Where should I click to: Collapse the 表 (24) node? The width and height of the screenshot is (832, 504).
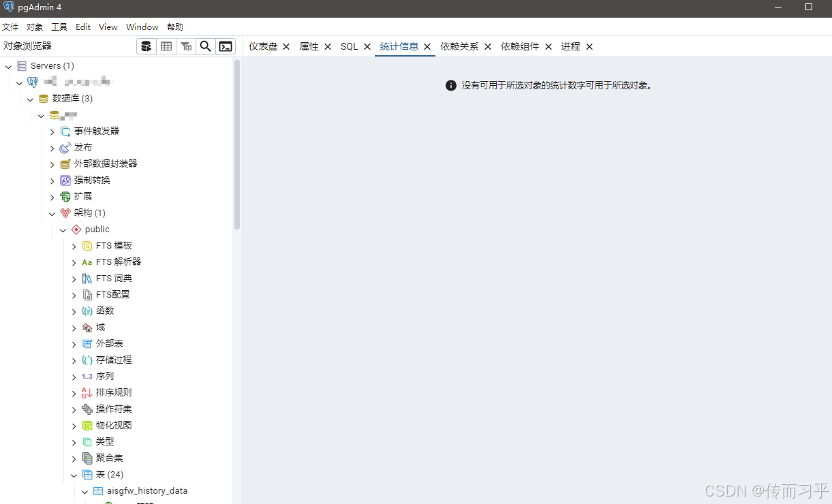(74, 475)
